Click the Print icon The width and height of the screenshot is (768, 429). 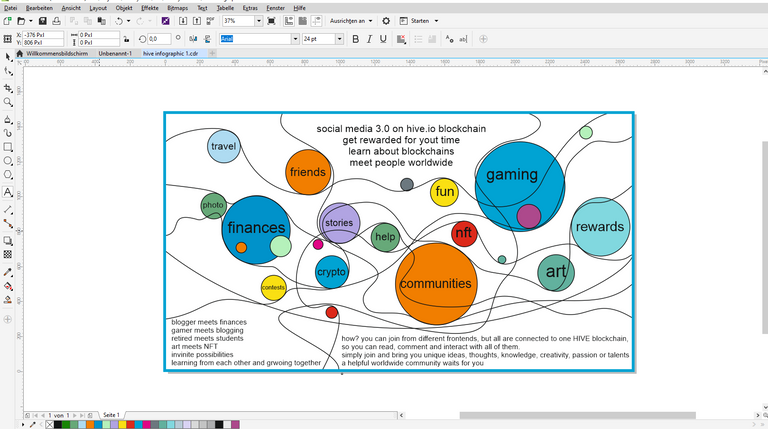click(x=56, y=21)
